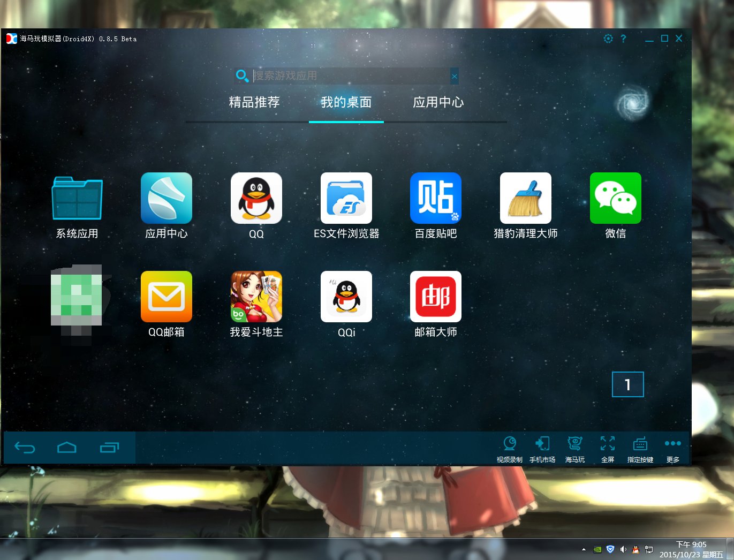Open volume speaker tray icon
Image resolution: width=734 pixels, height=560 pixels.
623,549
